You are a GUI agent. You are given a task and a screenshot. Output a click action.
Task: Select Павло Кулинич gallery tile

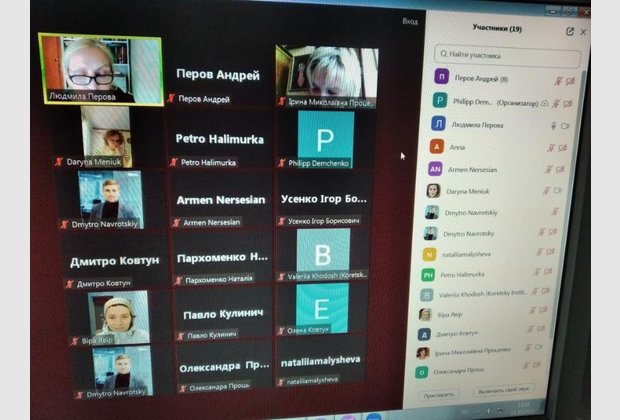coord(223,314)
